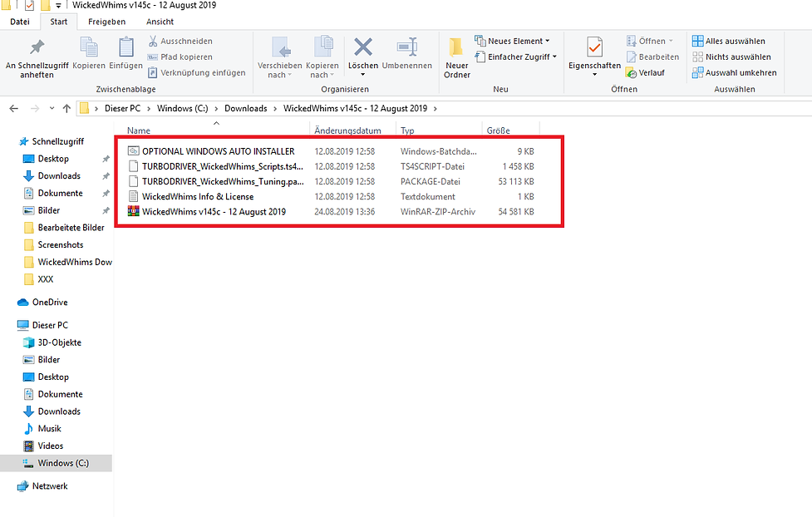The height and width of the screenshot is (517, 812).
Task: Select the WinRAR archive WickedWhims v145c file icon
Action: 134,211
